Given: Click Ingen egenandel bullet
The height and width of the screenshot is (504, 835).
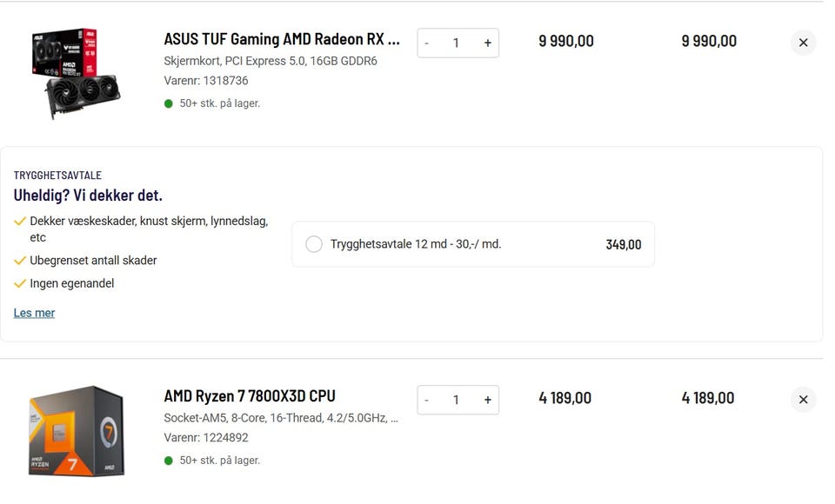Looking at the screenshot, I should click(72, 283).
